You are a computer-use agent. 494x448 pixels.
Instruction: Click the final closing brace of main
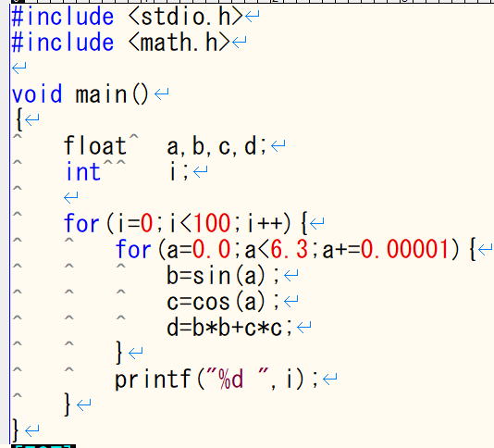click(x=15, y=430)
